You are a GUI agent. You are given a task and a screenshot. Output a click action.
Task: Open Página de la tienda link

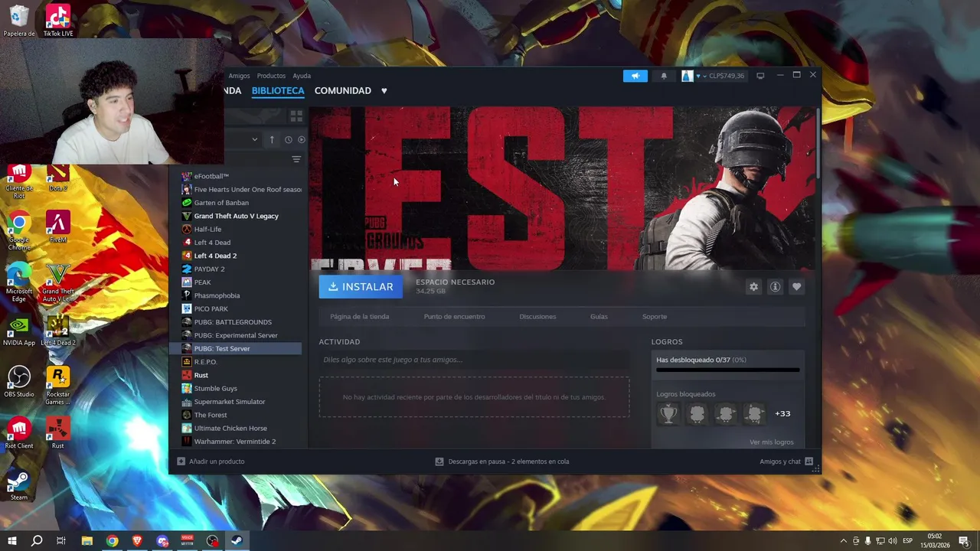pyautogui.click(x=359, y=316)
